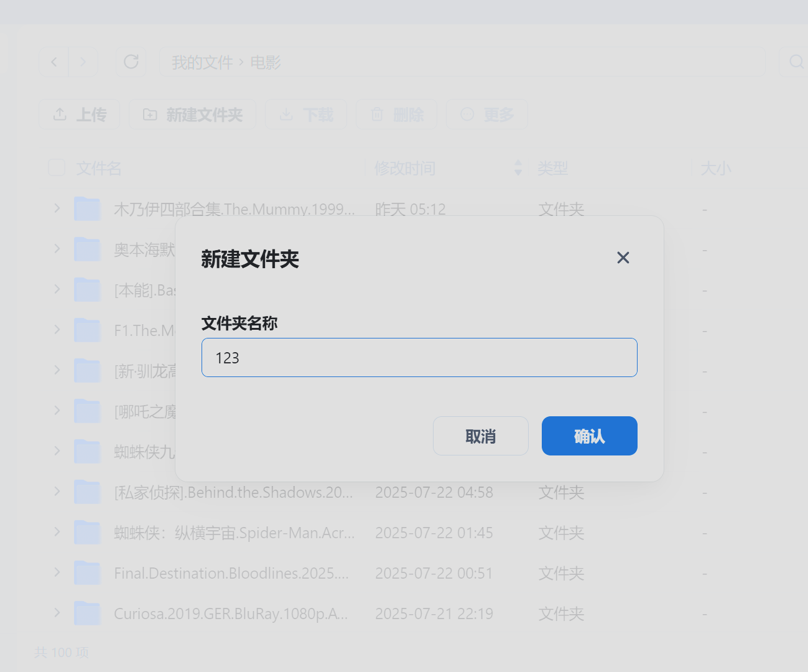Viewport: 808px width, 672px height.
Task: Go forward with the right arrow icon
Action: point(83,62)
